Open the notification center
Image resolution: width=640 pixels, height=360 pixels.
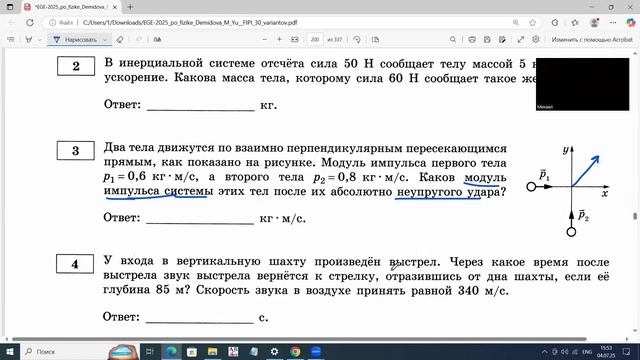click(x=627, y=352)
